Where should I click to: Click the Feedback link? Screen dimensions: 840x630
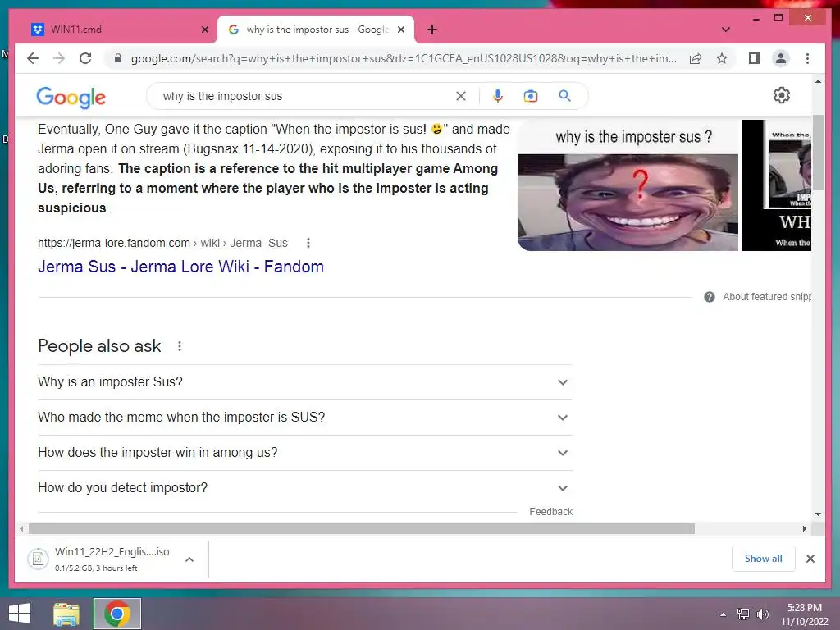pos(550,512)
